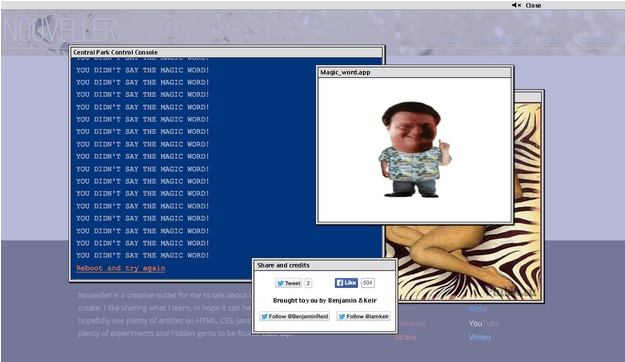
Task: Open the contact menu item
Action: pos(599,39)
